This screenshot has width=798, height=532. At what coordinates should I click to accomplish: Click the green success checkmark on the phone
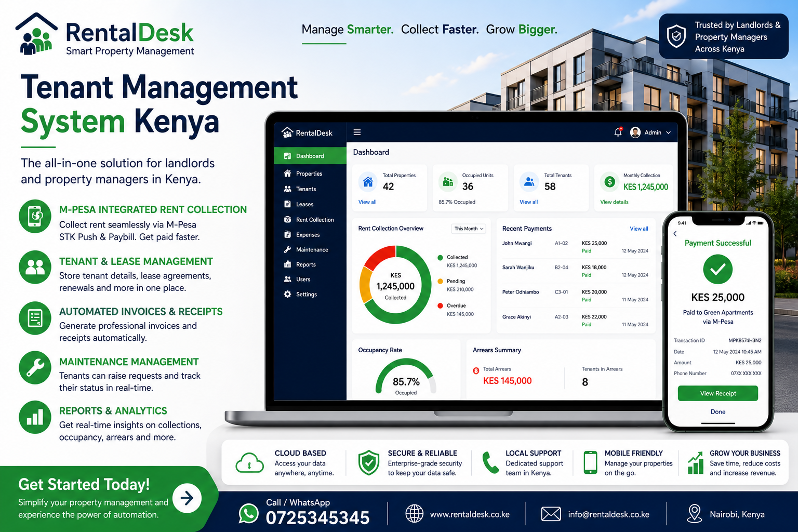[718, 269]
